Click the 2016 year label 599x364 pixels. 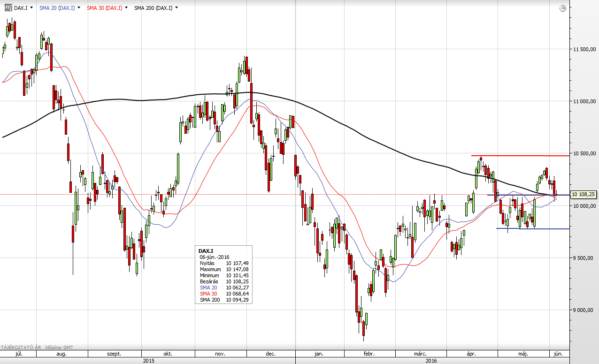(x=431, y=361)
